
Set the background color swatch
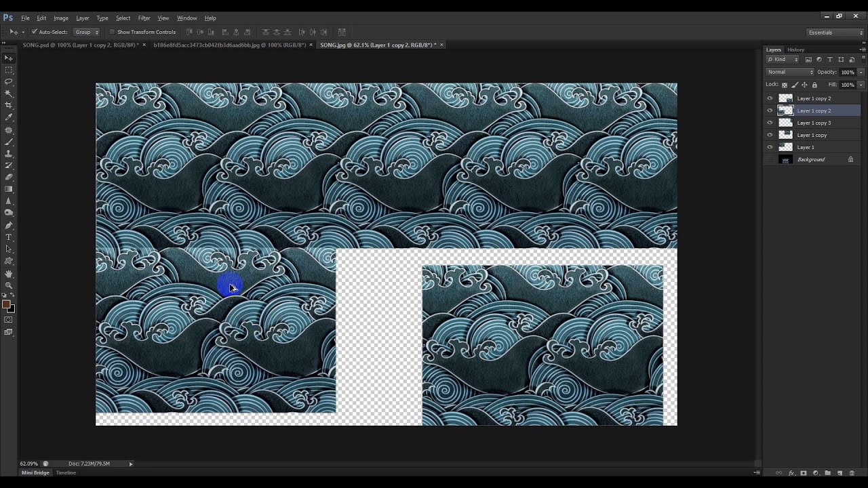point(11,309)
